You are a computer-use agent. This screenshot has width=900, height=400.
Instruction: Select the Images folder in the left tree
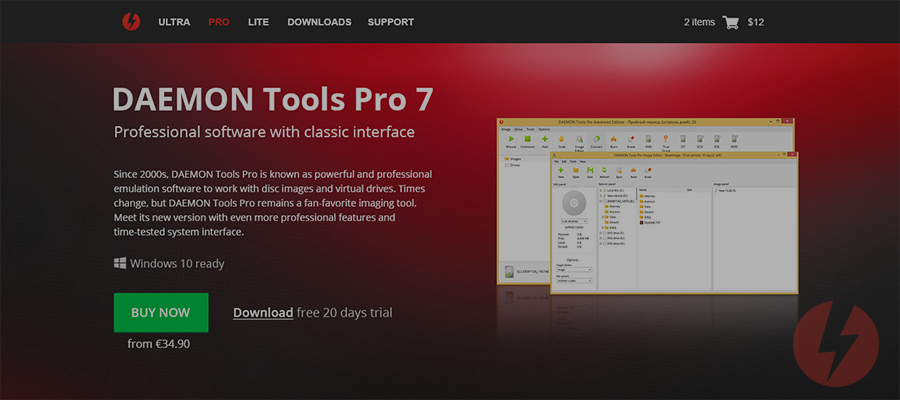tap(513, 159)
